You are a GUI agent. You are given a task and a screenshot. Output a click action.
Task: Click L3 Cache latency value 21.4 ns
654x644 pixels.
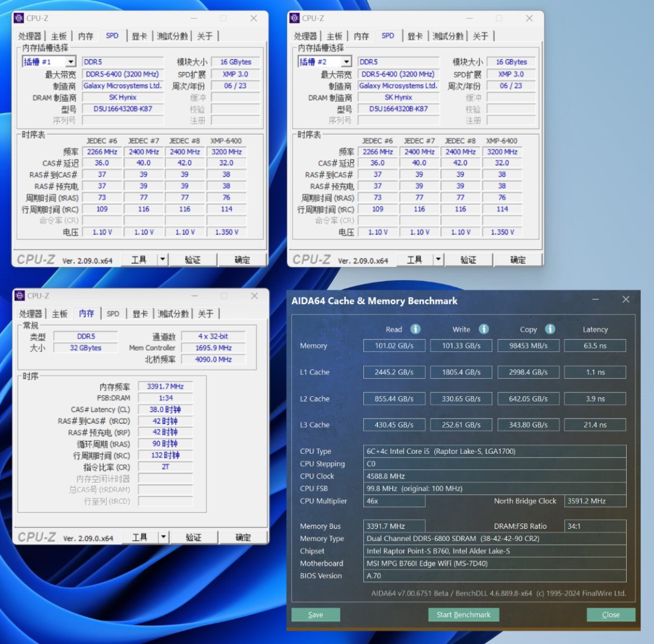pyautogui.click(x=595, y=425)
